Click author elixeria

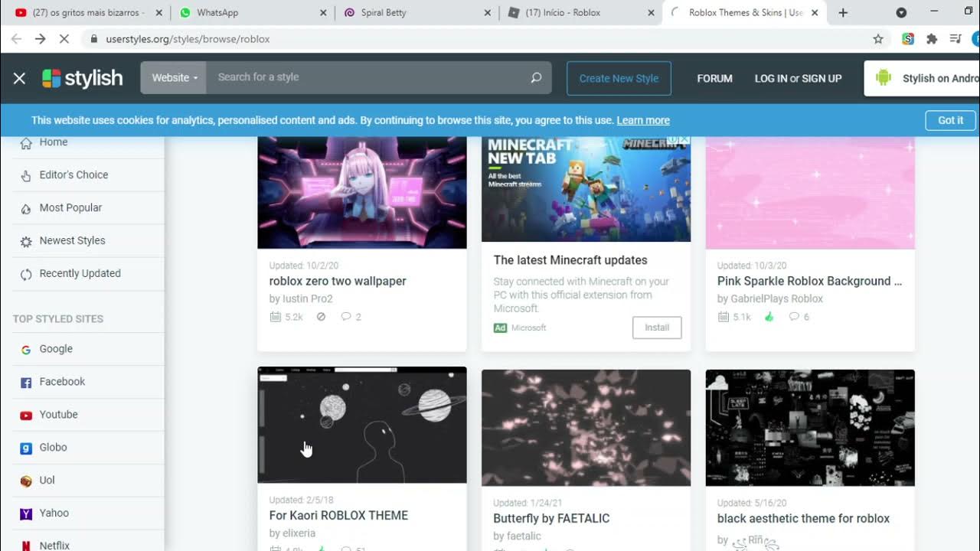point(292,533)
